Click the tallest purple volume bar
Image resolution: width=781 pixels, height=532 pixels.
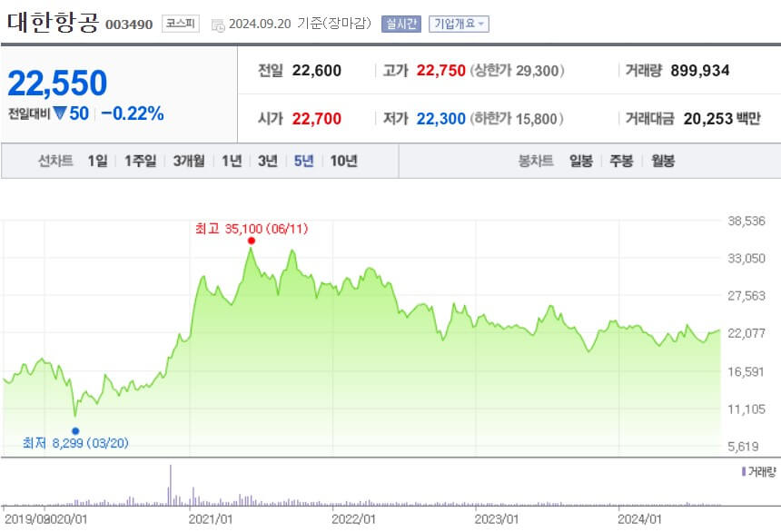click(x=171, y=485)
